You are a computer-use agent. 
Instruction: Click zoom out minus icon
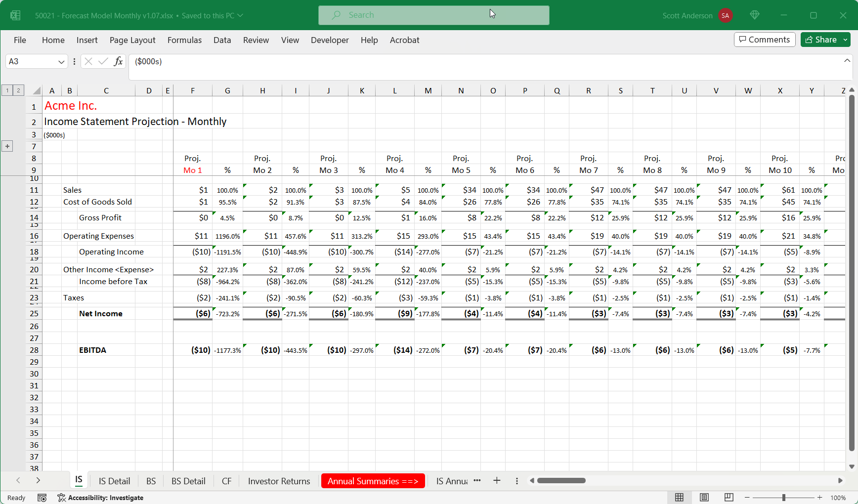pyautogui.click(x=747, y=498)
